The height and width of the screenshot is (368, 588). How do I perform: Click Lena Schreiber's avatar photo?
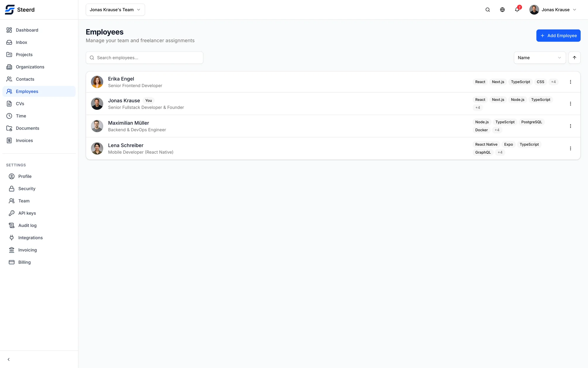[x=97, y=148]
